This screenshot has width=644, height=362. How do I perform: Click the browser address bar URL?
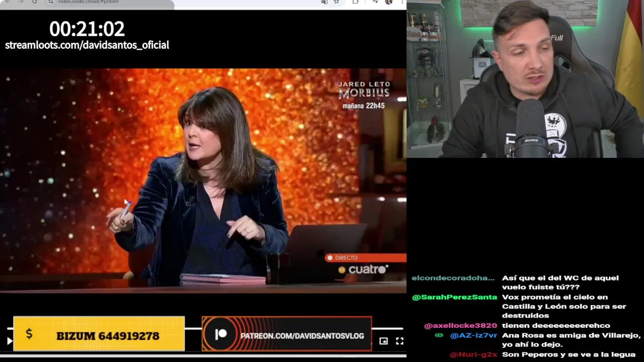(x=88, y=2)
